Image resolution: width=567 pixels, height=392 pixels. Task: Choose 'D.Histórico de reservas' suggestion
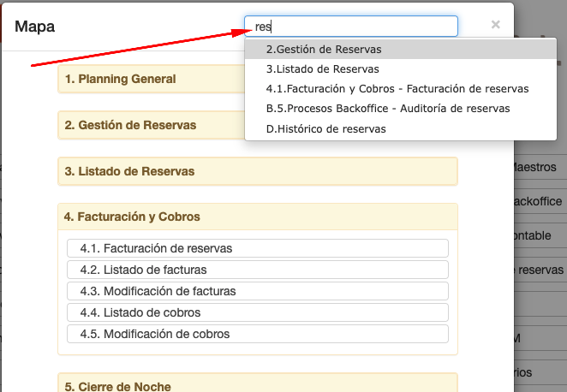coord(326,129)
